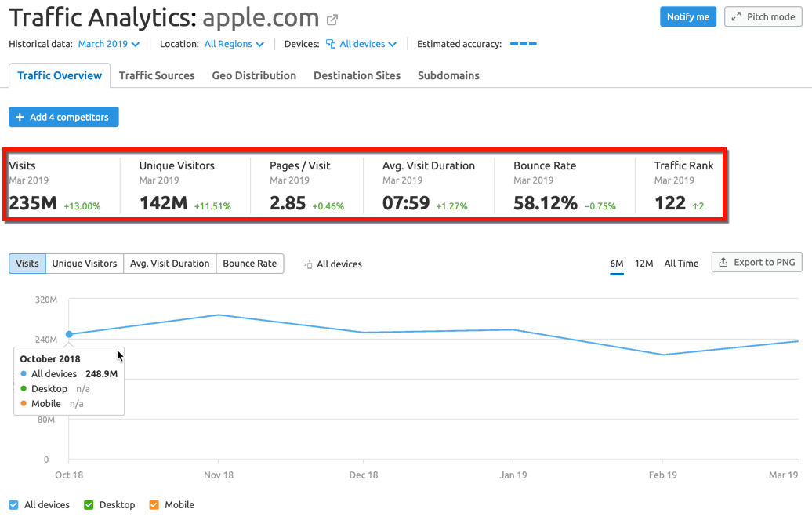Click the devices icon in the Devices filter
Viewport: 812px width, 520px height.
[x=330, y=44]
